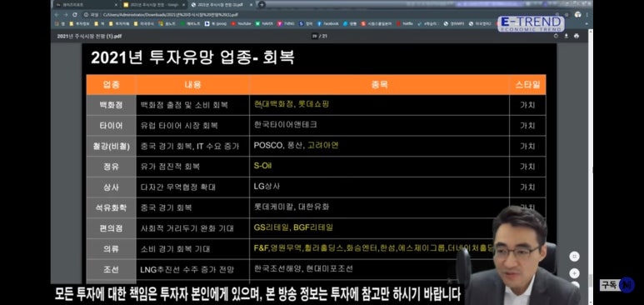Image resolution: width=644 pixels, height=305 pixels.
Task: Click the E-TREND channel logo
Action: click(531, 24)
